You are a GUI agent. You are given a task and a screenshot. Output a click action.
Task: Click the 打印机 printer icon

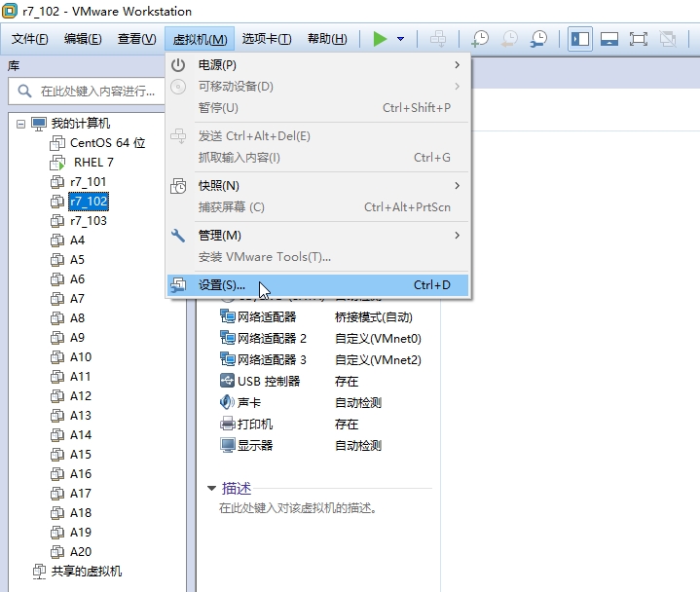227,424
